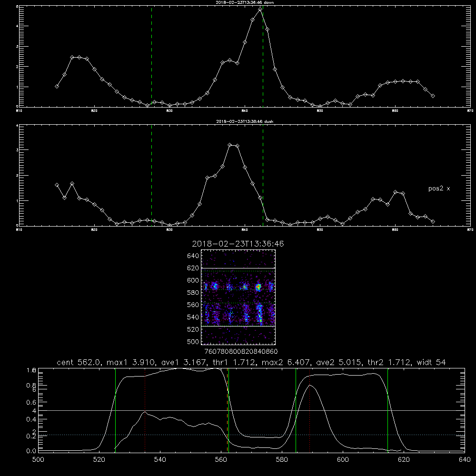Screen dimensions: 476x476
Task: Select the 'widt 54' value
Action: [431, 362]
